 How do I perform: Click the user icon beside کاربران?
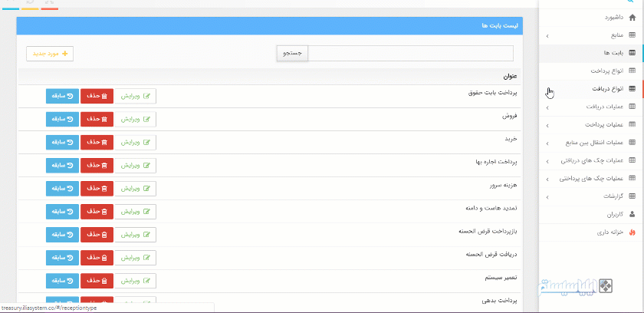(632, 213)
